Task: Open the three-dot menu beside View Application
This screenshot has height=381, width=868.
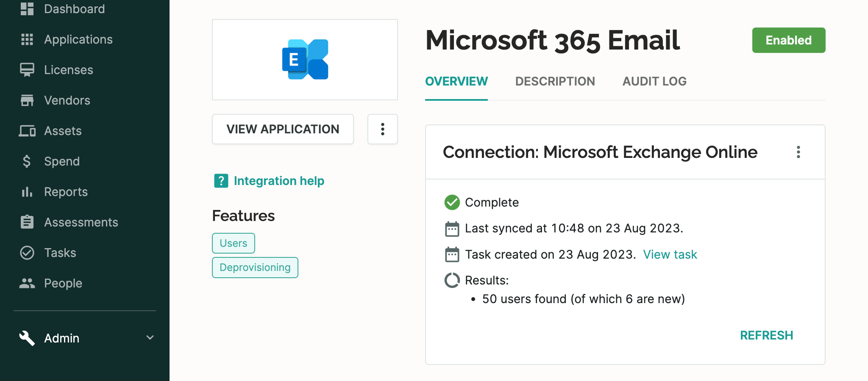Action: pos(383,129)
